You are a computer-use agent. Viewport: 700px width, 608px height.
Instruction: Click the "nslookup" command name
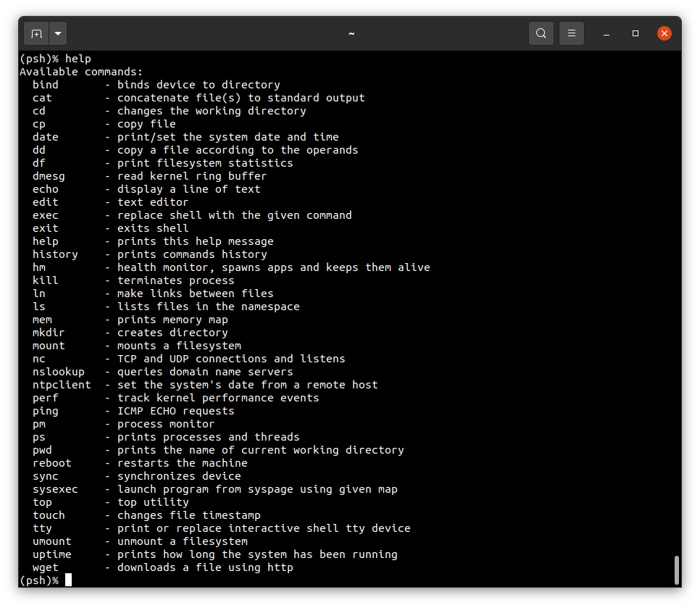pyautogui.click(x=59, y=372)
